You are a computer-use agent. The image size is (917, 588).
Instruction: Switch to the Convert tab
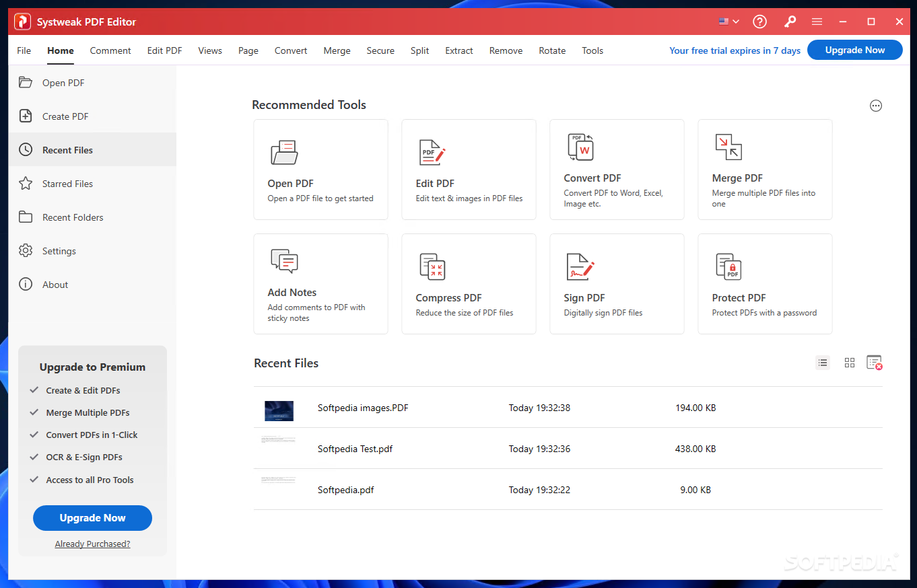[291, 50]
